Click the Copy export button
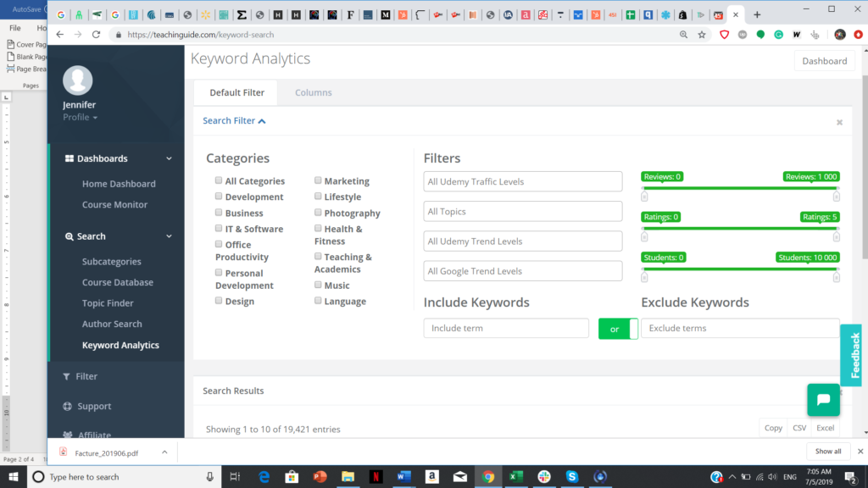Screen dimensions: 868x488 (773, 428)
